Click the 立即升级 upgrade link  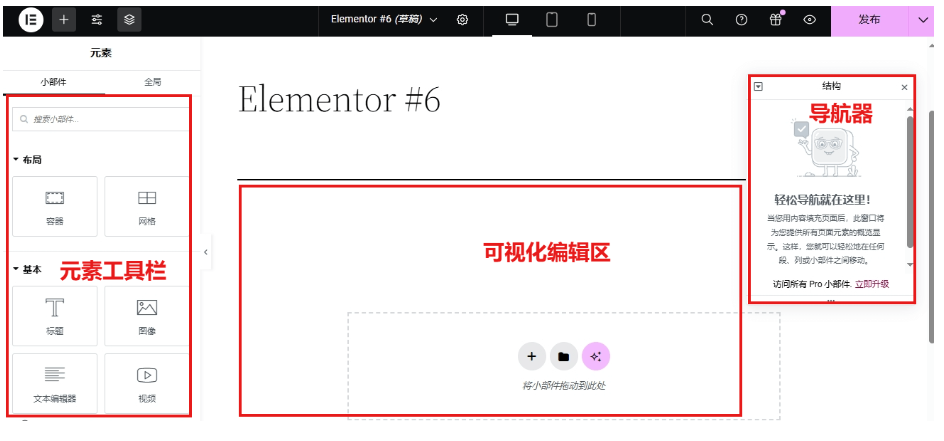[872, 284]
